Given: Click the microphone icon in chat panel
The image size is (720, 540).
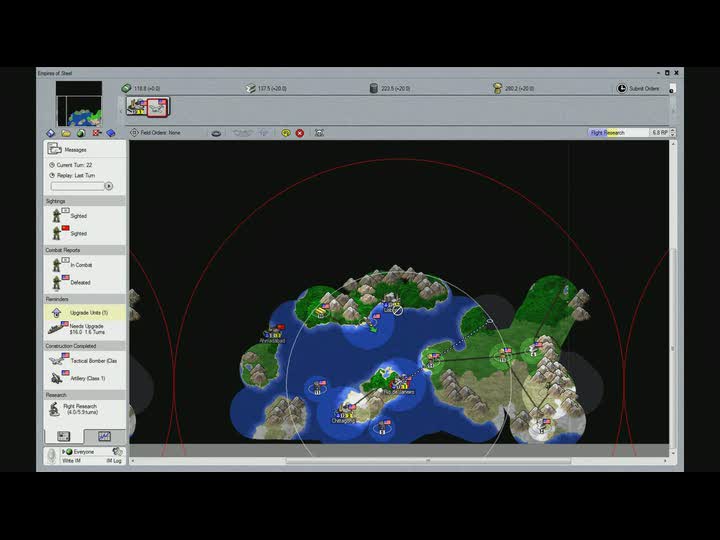Looking at the screenshot, I should pos(52,456).
